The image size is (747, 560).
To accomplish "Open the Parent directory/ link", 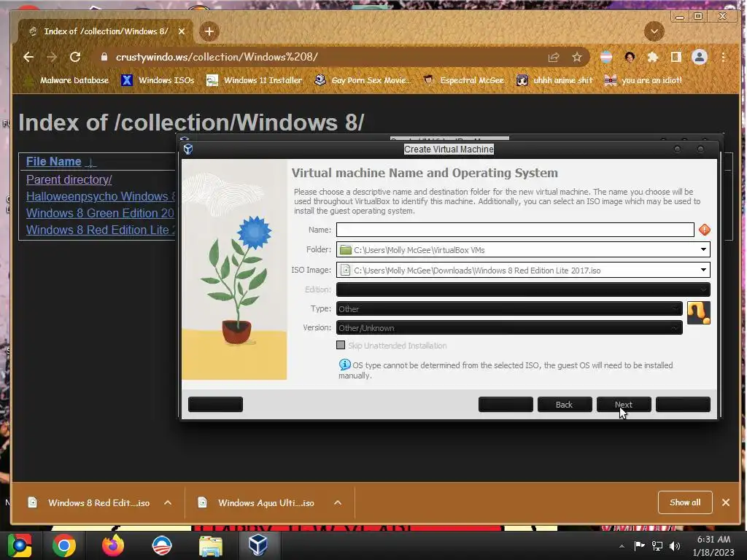I will click(x=69, y=179).
